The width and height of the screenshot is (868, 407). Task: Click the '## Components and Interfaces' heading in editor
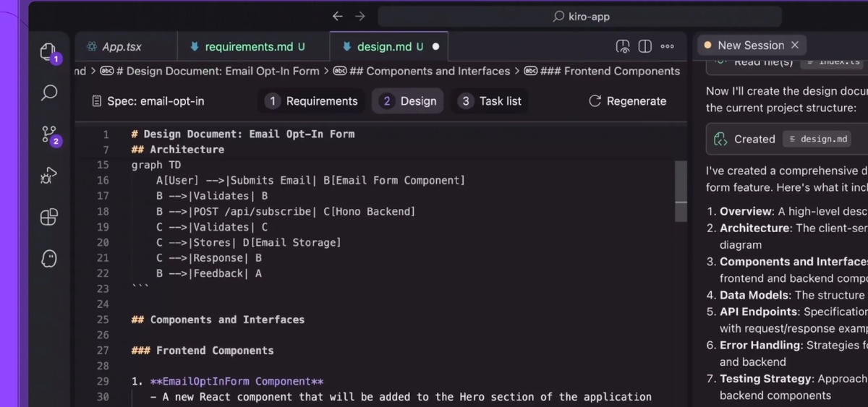point(218,320)
